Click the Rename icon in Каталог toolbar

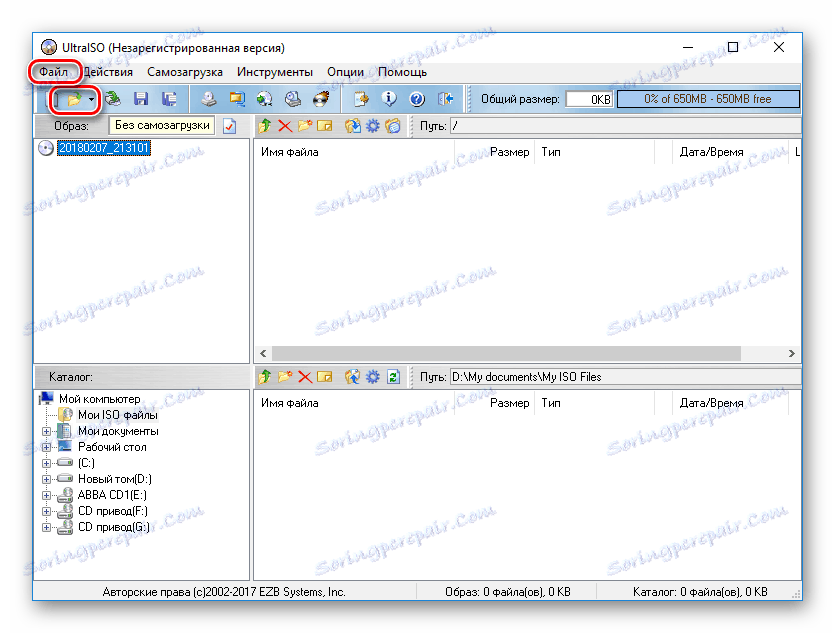click(325, 377)
